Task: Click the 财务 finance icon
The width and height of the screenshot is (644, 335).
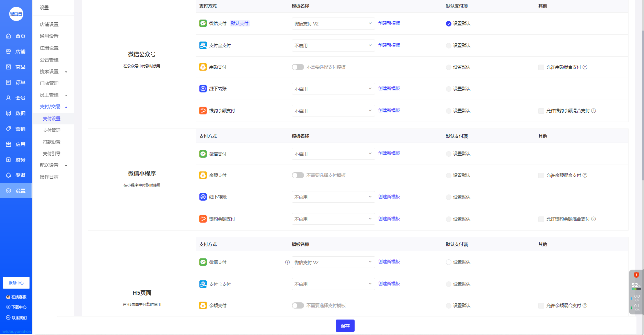Action: 9,160
